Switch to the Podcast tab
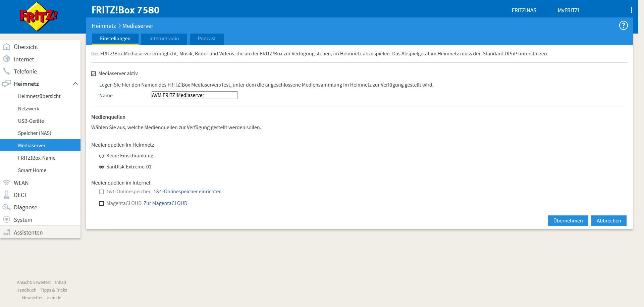The image size is (644, 307). (x=207, y=39)
